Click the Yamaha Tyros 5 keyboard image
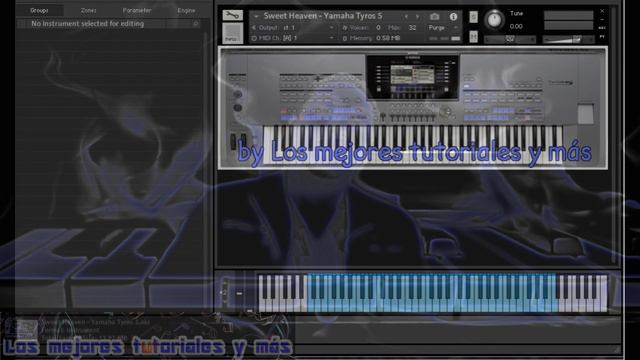Viewport: 640px width, 360px height. point(413,108)
